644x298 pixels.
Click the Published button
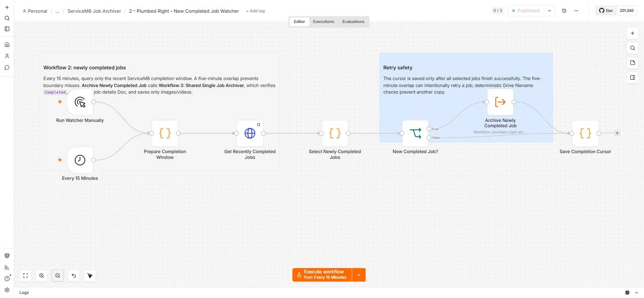click(526, 11)
